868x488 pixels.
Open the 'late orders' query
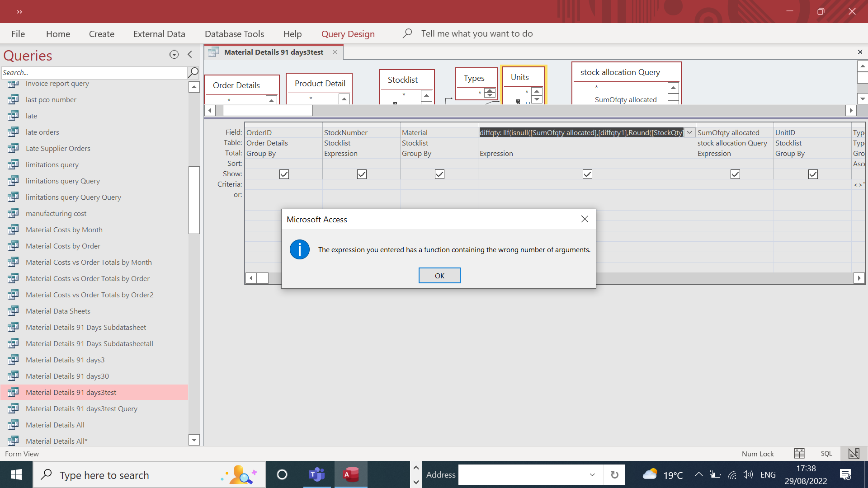[42, 132]
